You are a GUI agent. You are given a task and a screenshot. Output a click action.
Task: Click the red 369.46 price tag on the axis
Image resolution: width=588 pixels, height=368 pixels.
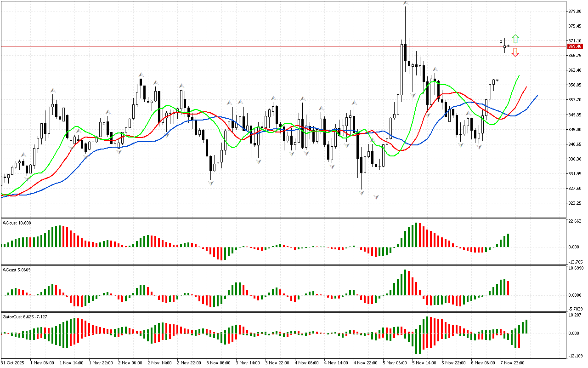pyautogui.click(x=575, y=46)
